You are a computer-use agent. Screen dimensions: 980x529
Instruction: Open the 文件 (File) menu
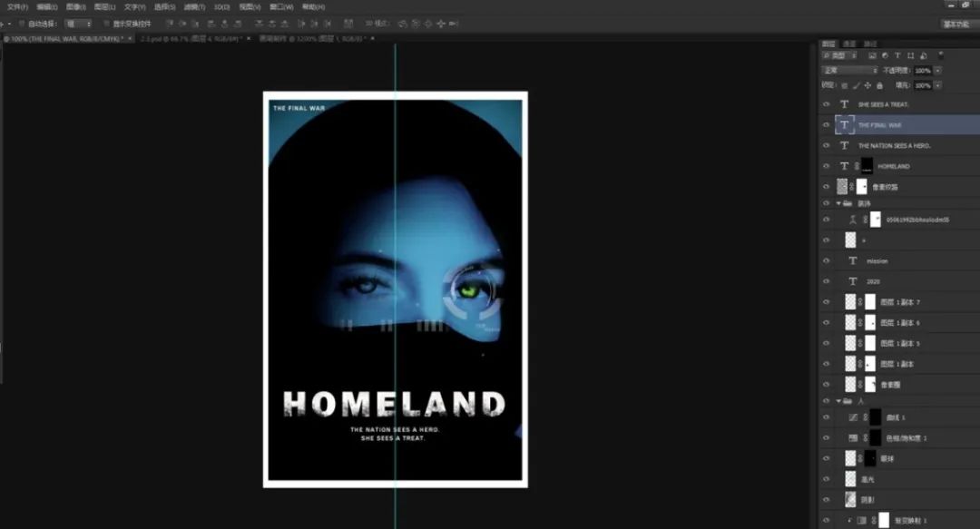16,7
